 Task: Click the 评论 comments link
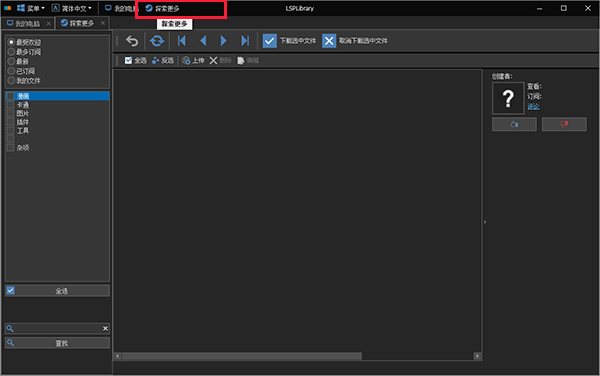(x=533, y=106)
